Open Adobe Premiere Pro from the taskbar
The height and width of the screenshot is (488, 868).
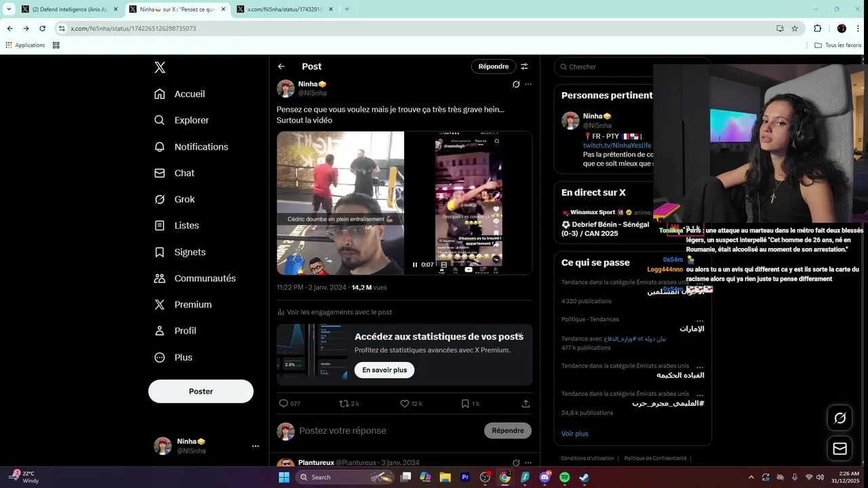(465, 477)
